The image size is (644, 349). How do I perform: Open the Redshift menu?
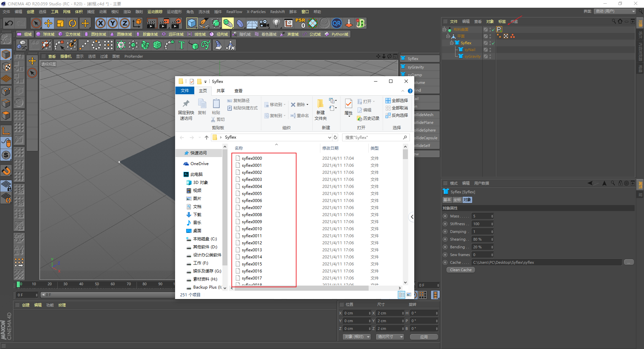coord(277,12)
